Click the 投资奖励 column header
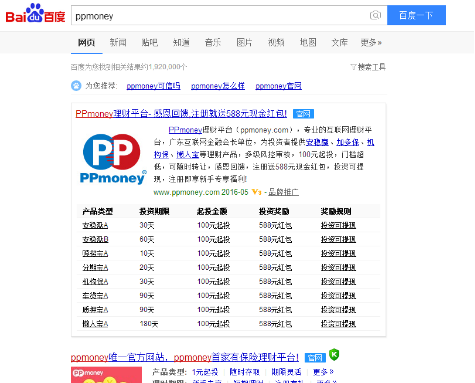 (x=274, y=211)
